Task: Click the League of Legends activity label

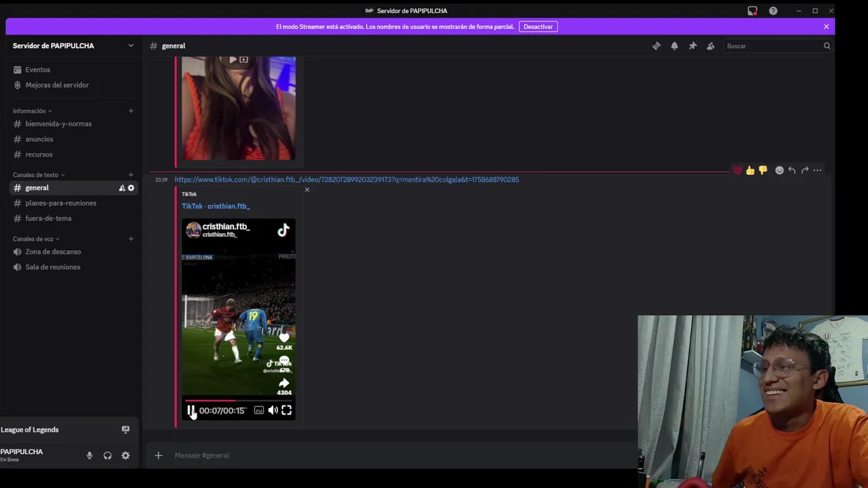Action: point(30,430)
